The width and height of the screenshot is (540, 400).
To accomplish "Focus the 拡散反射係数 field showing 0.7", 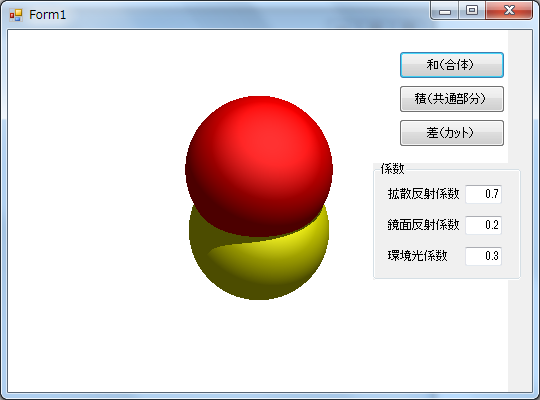I will coord(484,194).
